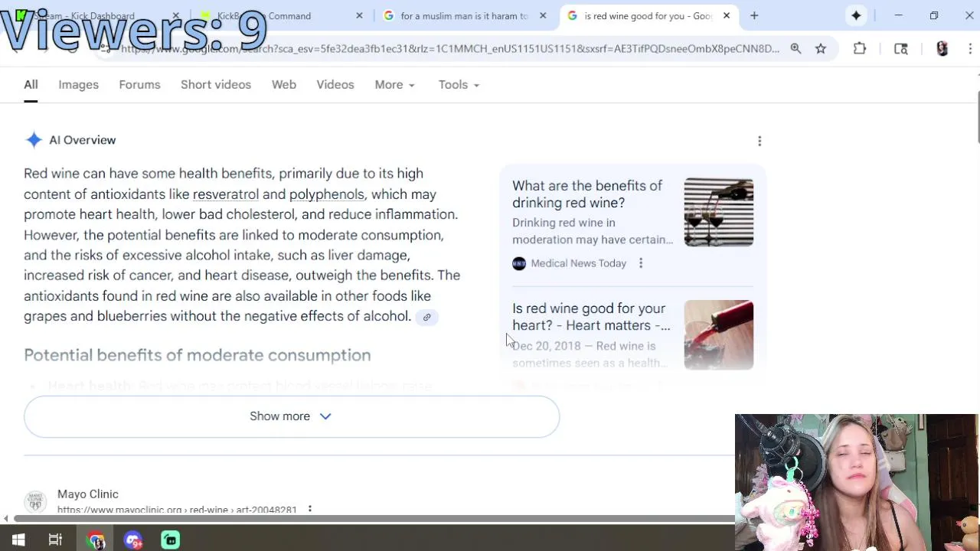Click the scrollbar left arrow at page bottom

(x=5, y=519)
